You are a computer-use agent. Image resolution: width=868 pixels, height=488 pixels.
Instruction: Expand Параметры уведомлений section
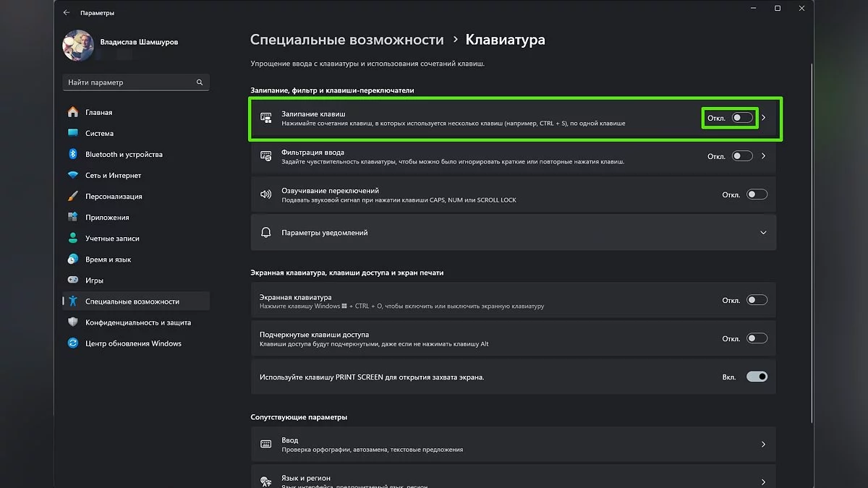[763, 233]
